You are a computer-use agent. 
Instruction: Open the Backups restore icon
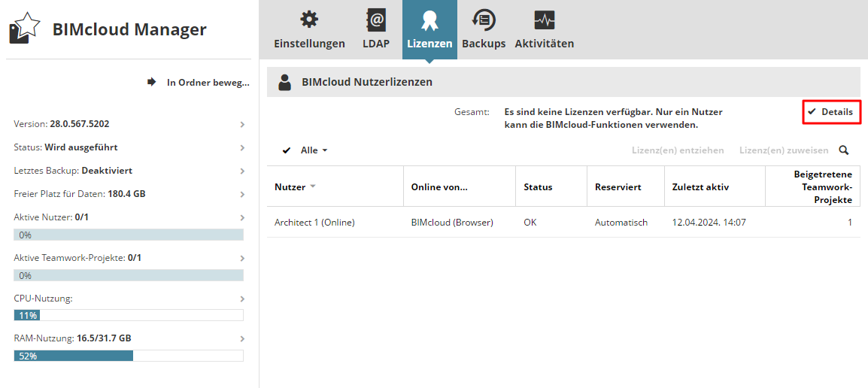click(x=484, y=20)
